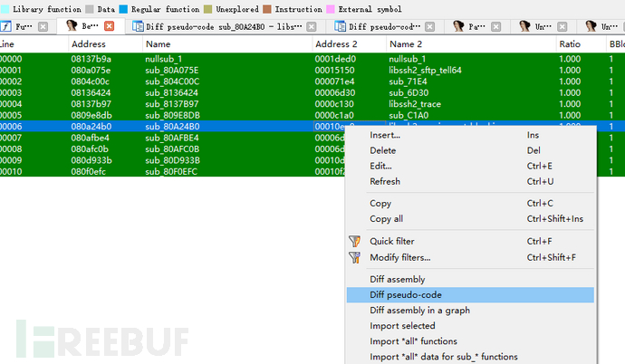
Task: Click the Regular function legend color swatch
Action: click(124, 9)
